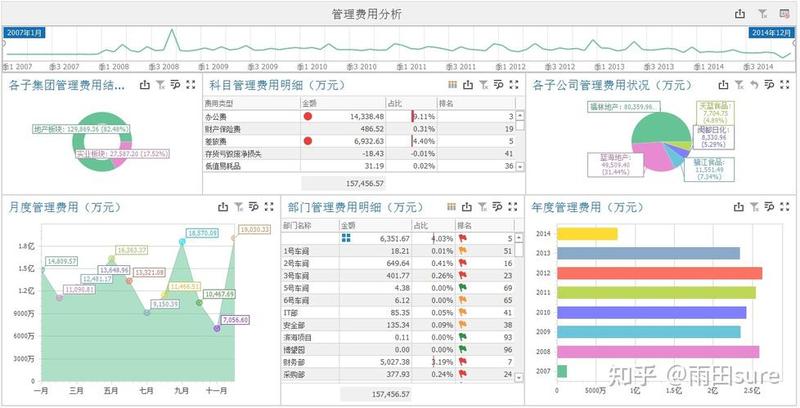Click the grid icon in 科目管理费用明细 header
The height and width of the screenshot is (408, 800).
click(x=452, y=85)
